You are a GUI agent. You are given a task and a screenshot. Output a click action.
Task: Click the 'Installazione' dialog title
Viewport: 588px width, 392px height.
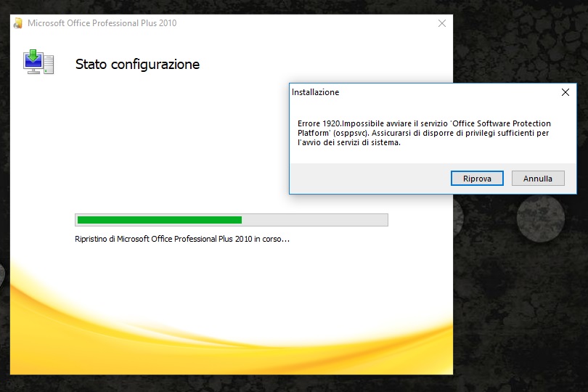click(x=315, y=92)
